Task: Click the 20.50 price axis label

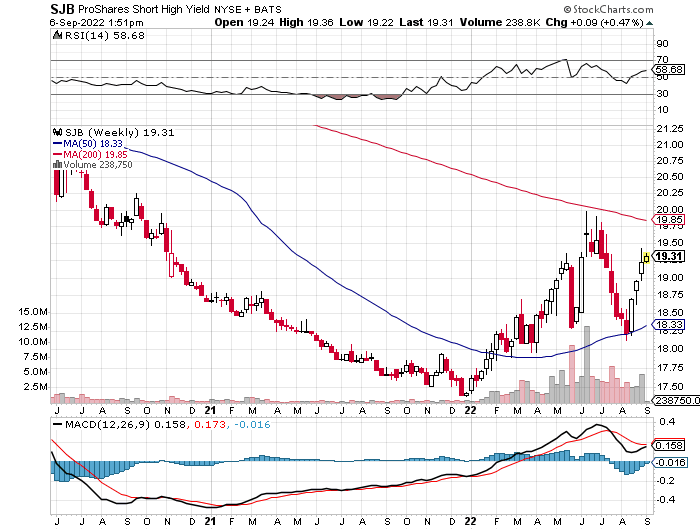Action: 670,177
